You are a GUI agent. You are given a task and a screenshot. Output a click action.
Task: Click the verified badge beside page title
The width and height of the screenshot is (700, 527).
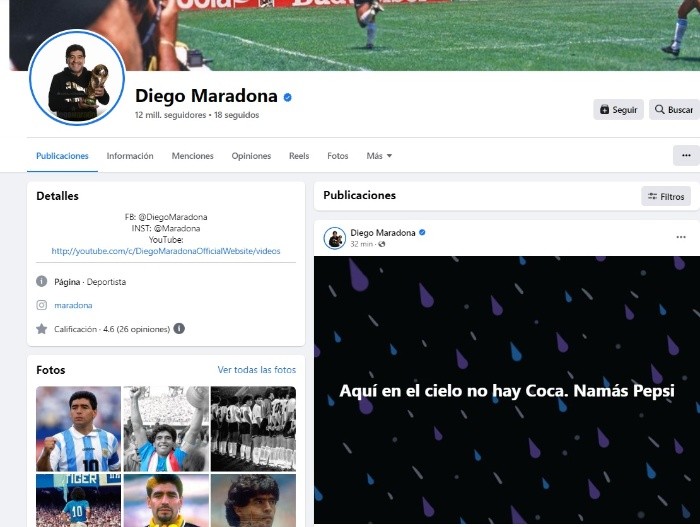point(288,97)
